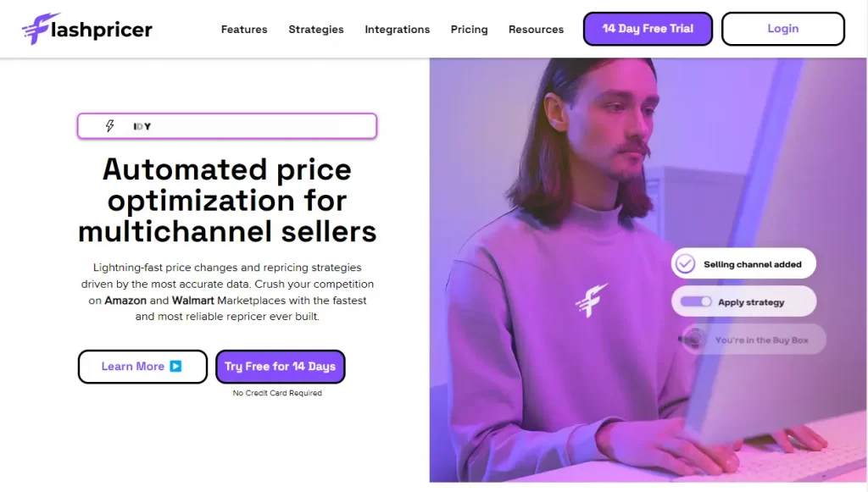Go to the Pricing page
This screenshot has width=868, height=492.
(469, 30)
